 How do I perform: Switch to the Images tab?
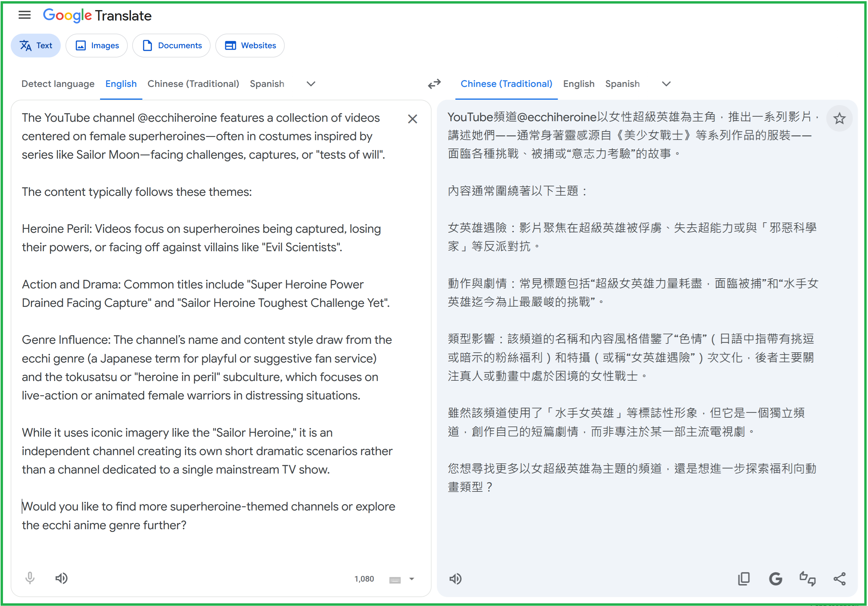(x=97, y=45)
